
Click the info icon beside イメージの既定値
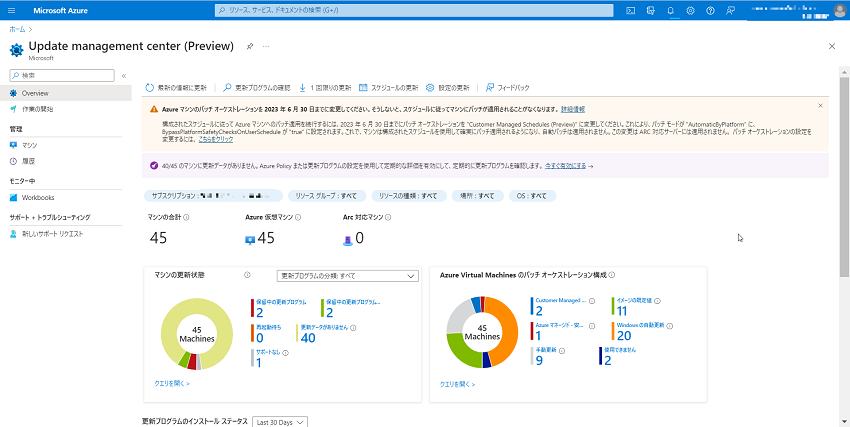658,300
